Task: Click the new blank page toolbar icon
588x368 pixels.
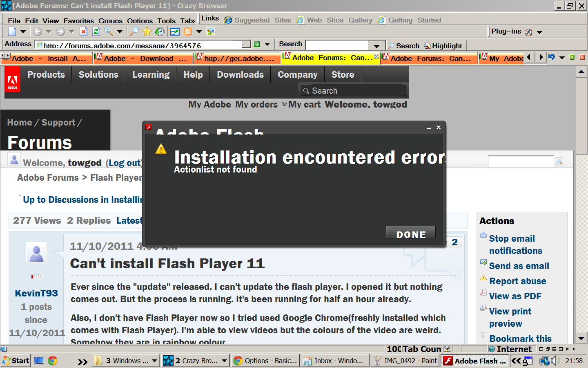Action: pyautogui.click(x=12, y=31)
